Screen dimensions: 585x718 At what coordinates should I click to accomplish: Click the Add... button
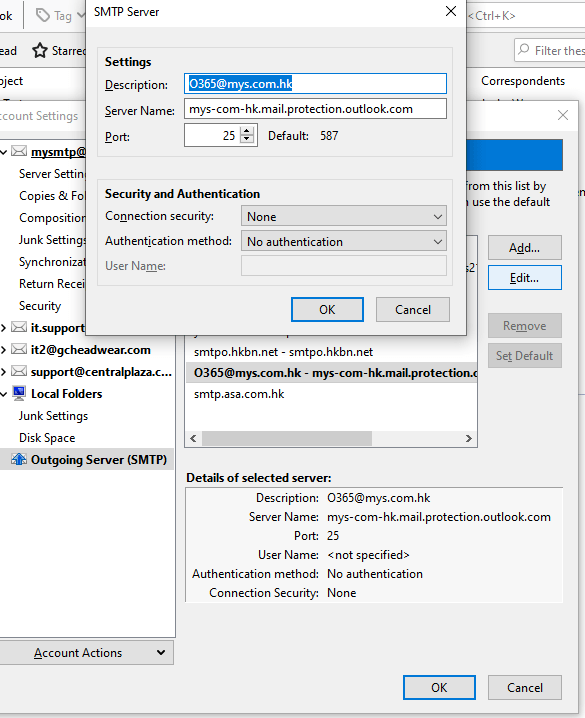[x=525, y=248]
